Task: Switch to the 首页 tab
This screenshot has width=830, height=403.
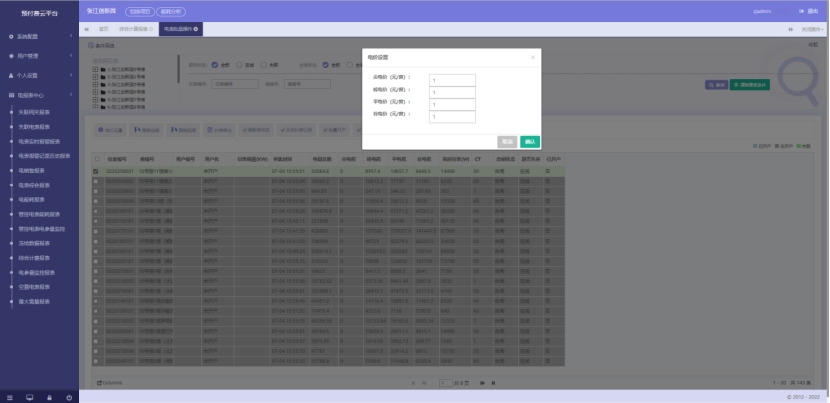Action: tap(102, 29)
